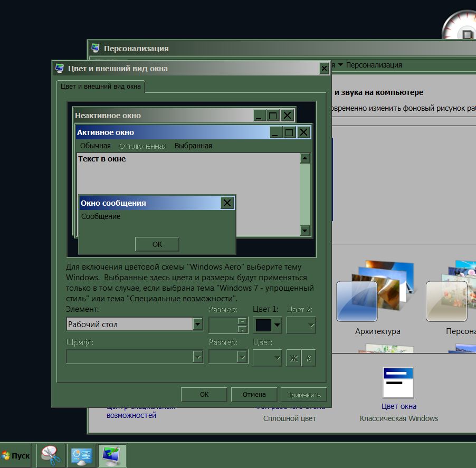
Task: Close the Цвет и внешний вид окна dialog
Action: 324,68
